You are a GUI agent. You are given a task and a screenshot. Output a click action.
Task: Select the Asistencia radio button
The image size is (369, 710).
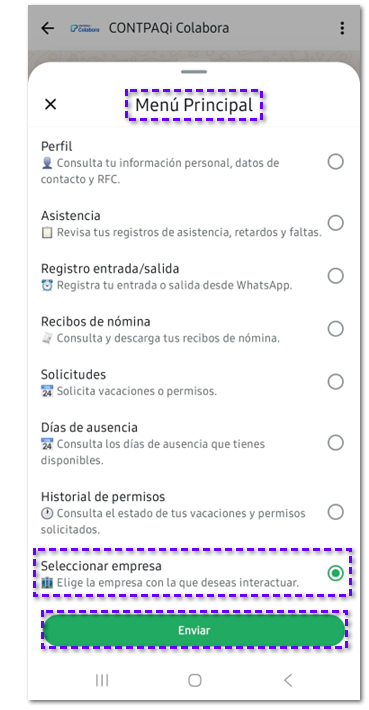(335, 223)
